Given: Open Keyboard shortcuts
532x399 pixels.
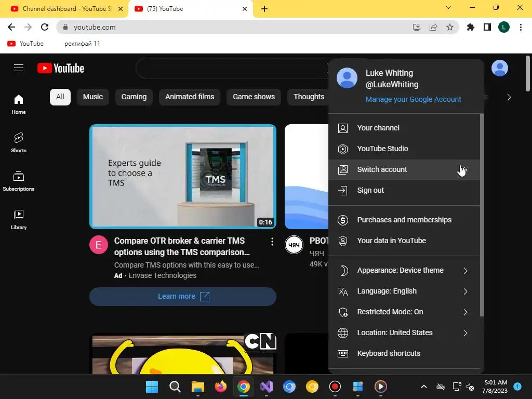Looking at the screenshot, I should pos(404,353).
